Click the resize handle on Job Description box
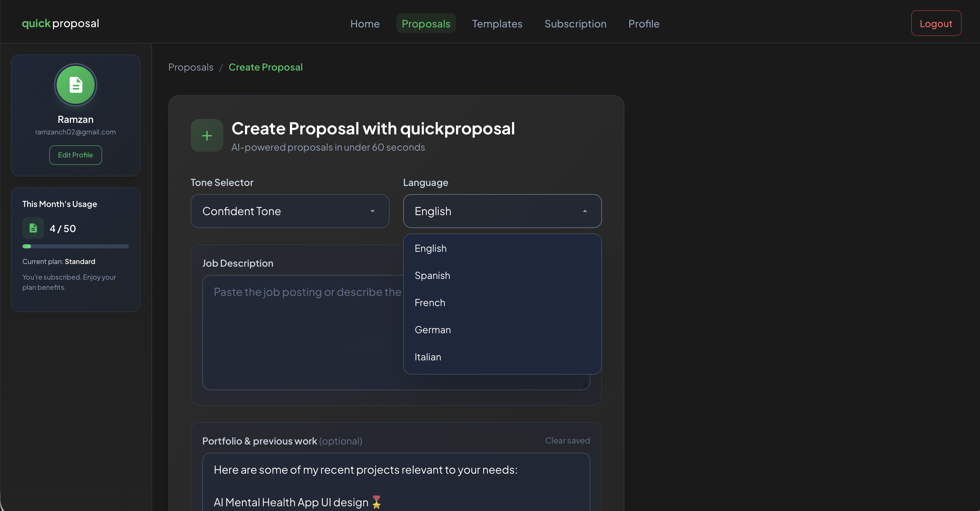This screenshot has width=980, height=511. [x=585, y=384]
